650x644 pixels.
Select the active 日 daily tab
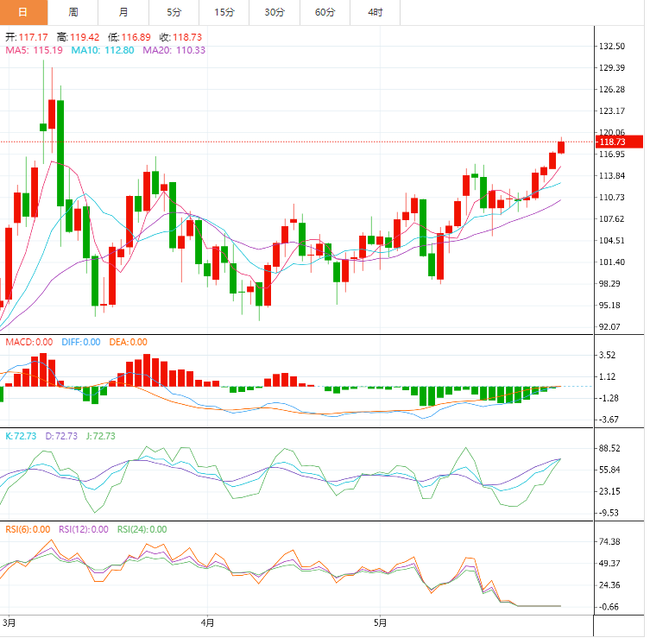coord(22,12)
